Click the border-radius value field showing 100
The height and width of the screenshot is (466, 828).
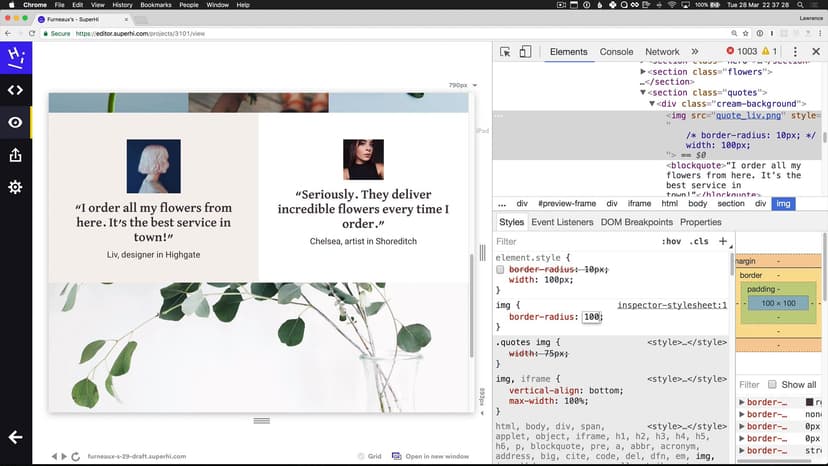coord(592,317)
